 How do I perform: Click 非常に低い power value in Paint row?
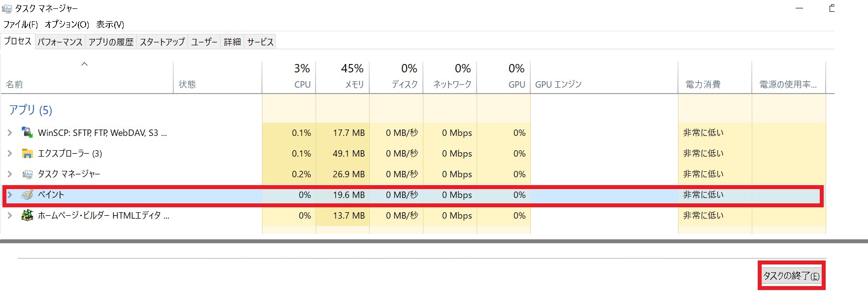tap(703, 195)
